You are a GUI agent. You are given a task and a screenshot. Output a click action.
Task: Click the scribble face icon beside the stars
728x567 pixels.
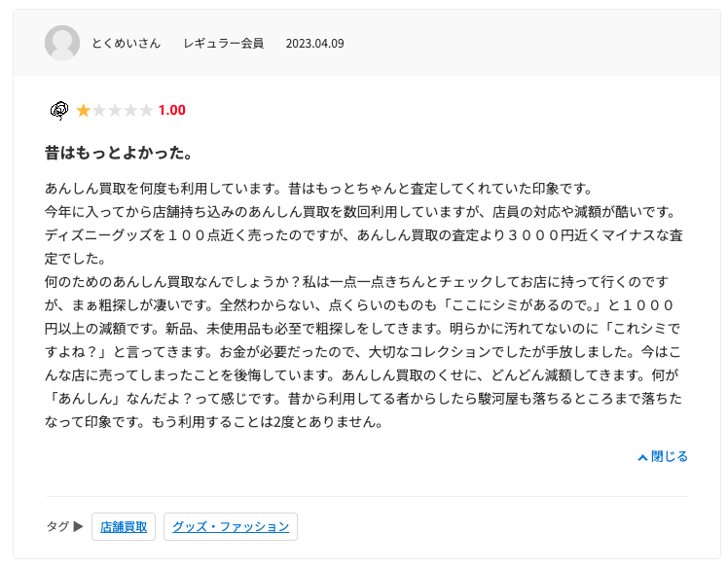(x=58, y=110)
